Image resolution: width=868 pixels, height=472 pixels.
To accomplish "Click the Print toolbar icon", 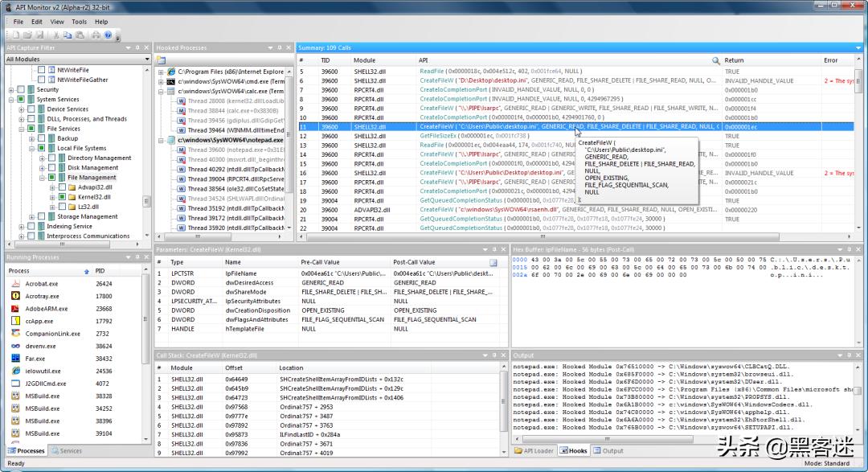I will click(x=96, y=35).
